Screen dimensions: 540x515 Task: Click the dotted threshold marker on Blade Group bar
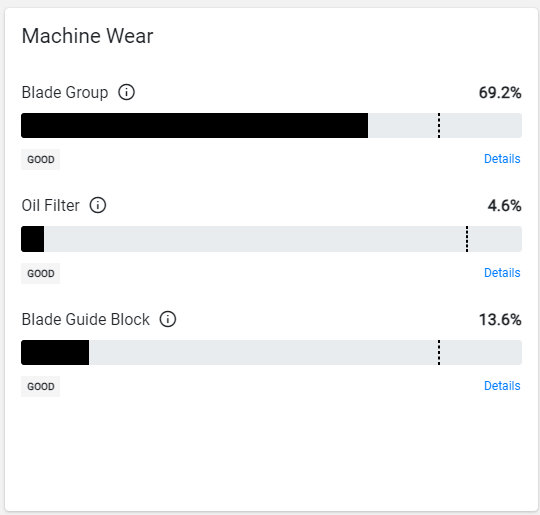(439, 125)
